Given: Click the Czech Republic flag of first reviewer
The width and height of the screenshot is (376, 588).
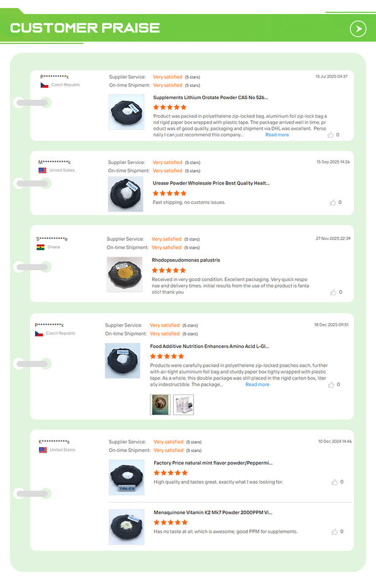Looking at the screenshot, I should click(44, 85).
